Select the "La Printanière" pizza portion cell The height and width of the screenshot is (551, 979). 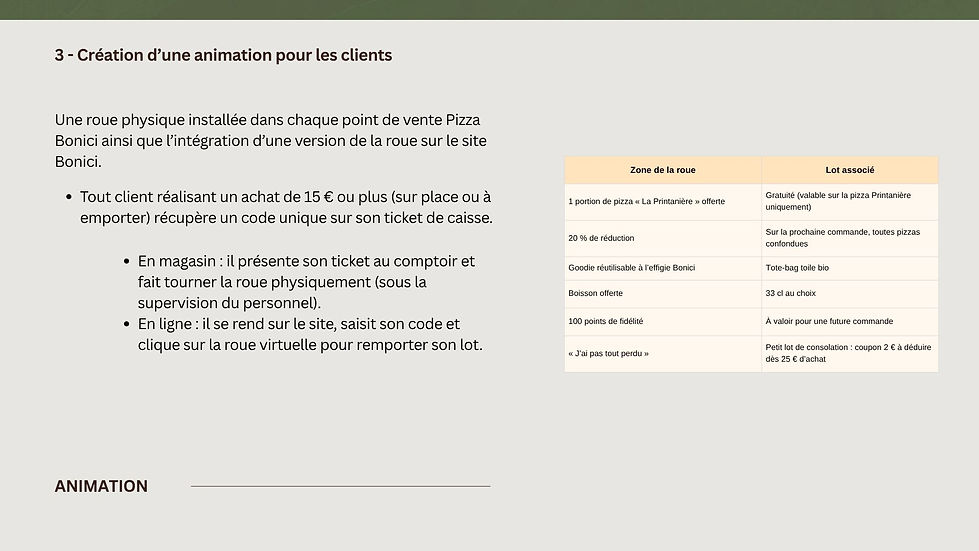[x=646, y=201]
